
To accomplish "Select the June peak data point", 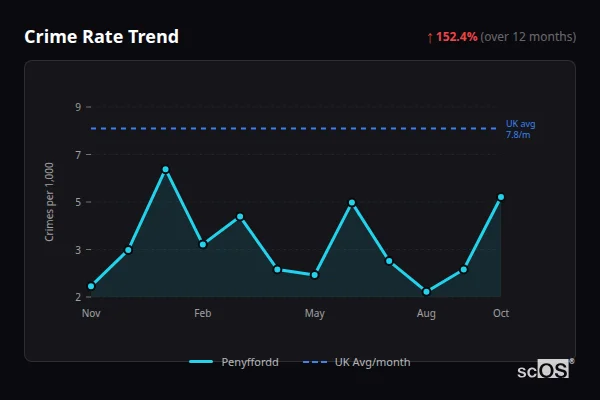I will [x=352, y=202].
